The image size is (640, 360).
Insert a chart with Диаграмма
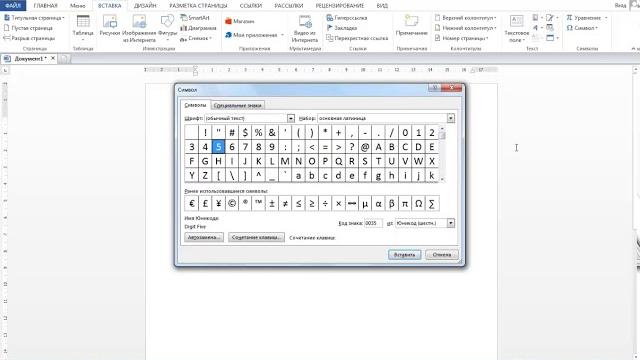[x=198, y=28]
